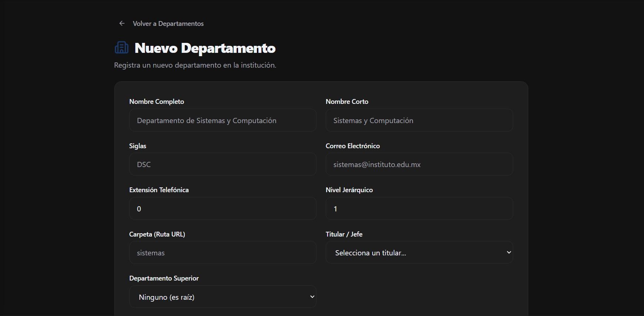The width and height of the screenshot is (644, 316).
Task: Click the department building icon
Action: [122, 48]
